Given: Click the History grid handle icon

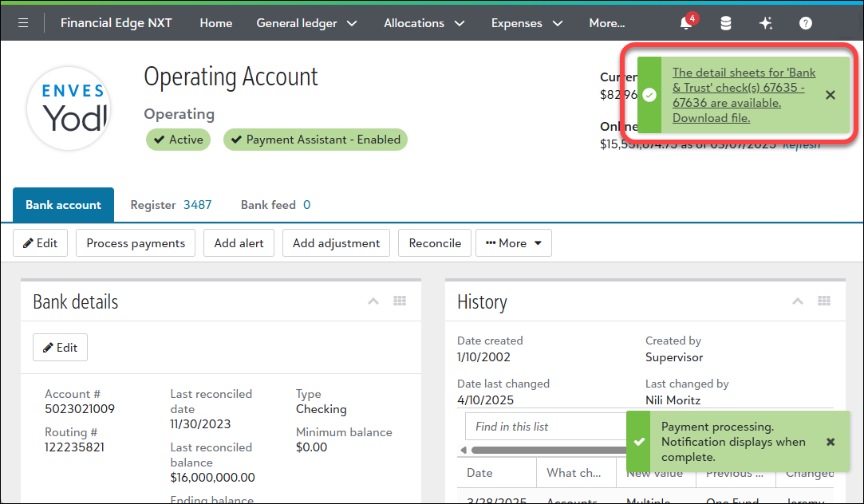Looking at the screenshot, I should pos(824,301).
